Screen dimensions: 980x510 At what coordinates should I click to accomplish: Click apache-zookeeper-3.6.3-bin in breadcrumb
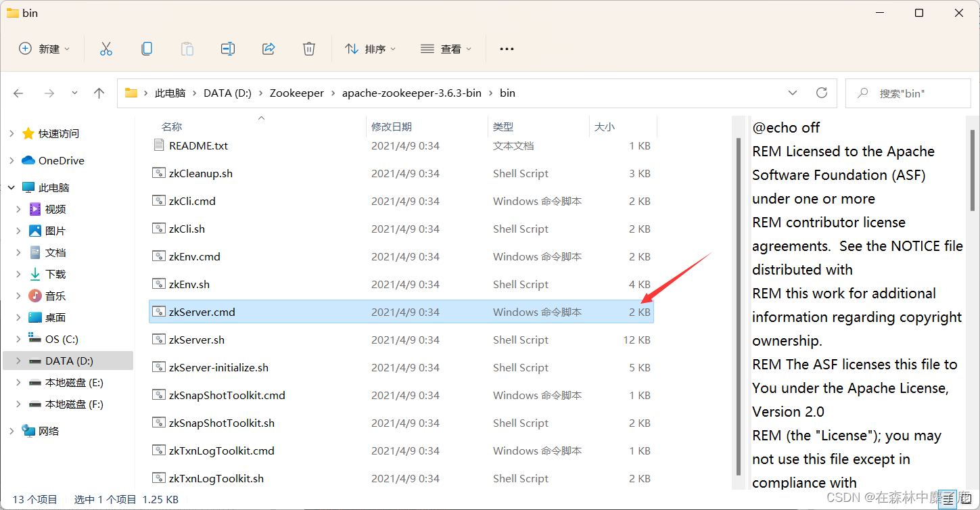pyautogui.click(x=412, y=93)
